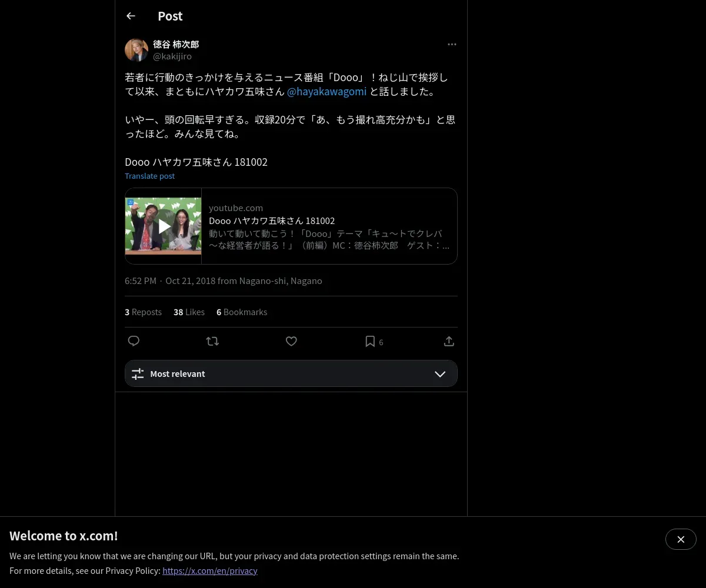Image resolution: width=706 pixels, height=588 pixels.
Task: Open the @hayakawagomi mention link
Action: coord(327,92)
